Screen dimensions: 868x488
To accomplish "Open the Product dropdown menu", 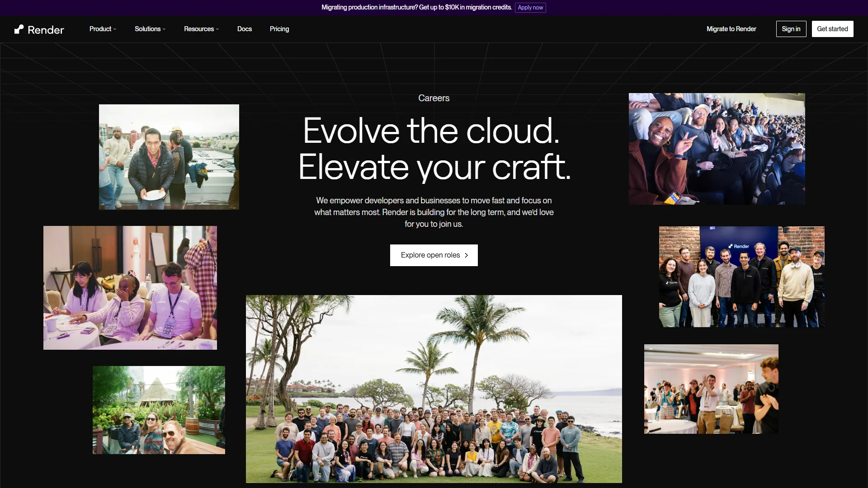I will pos(103,29).
